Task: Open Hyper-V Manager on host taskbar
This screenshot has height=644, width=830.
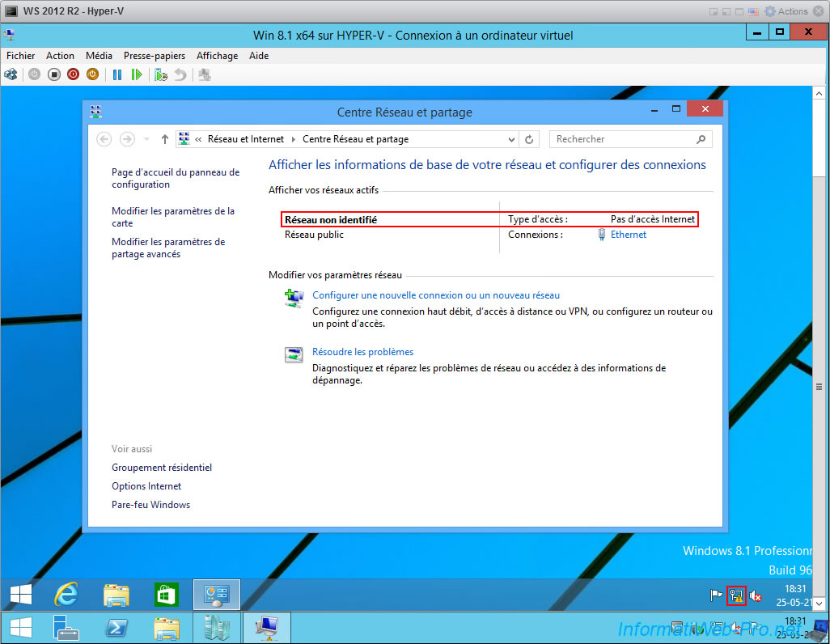Action: (x=217, y=628)
